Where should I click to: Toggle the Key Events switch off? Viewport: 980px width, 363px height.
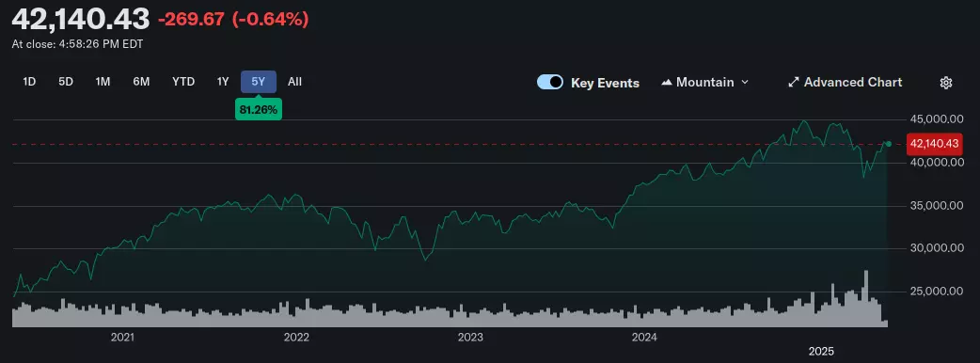(x=550, y=83)
